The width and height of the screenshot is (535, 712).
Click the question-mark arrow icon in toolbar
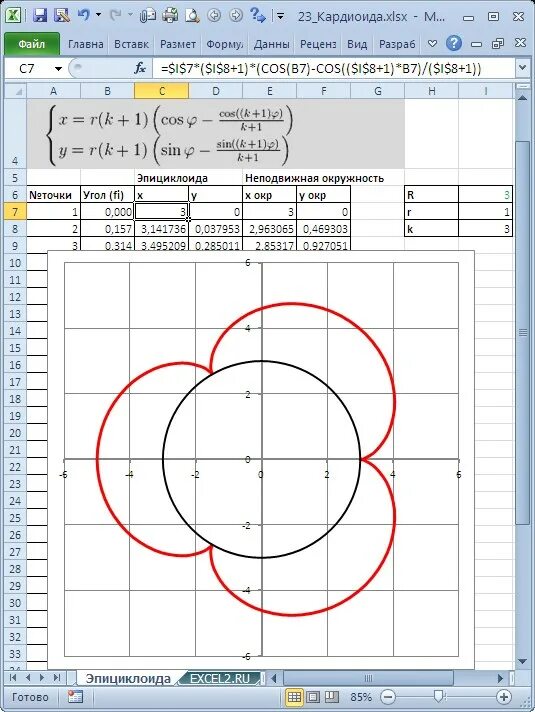pyautogui.click(x=258, y=16)
